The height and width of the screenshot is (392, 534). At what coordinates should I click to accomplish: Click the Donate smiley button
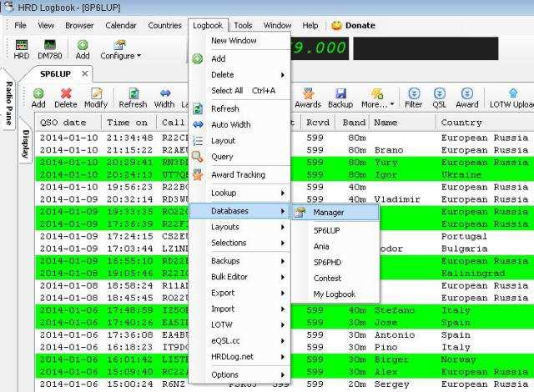(x=353, y=26)
